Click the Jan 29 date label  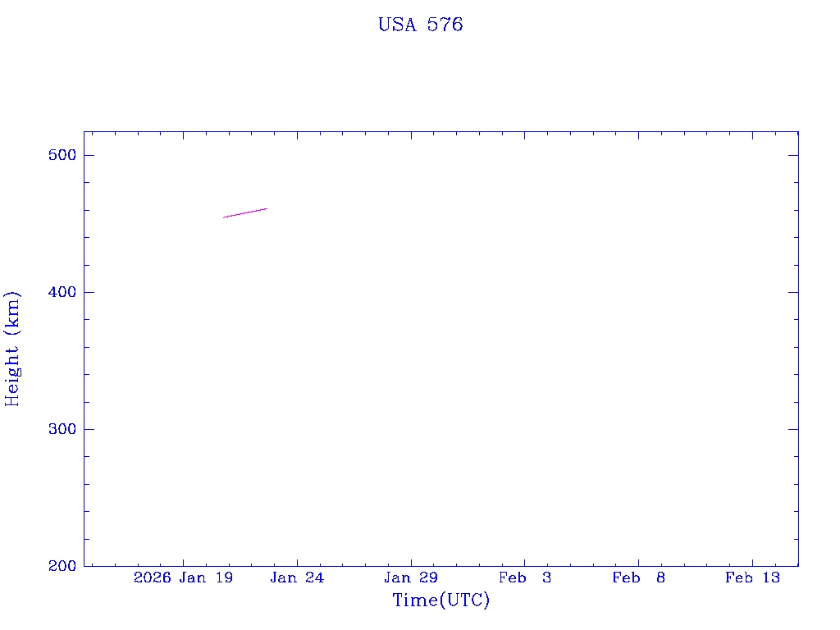tap(411, 578)
